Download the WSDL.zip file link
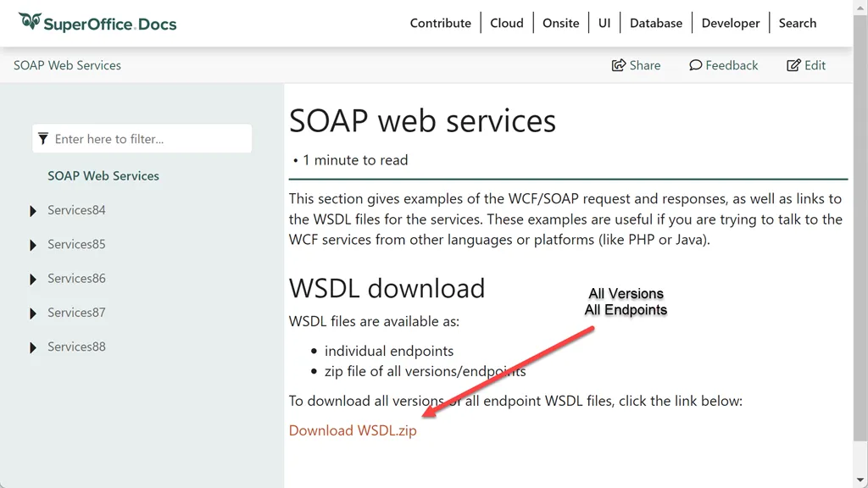 353,430
